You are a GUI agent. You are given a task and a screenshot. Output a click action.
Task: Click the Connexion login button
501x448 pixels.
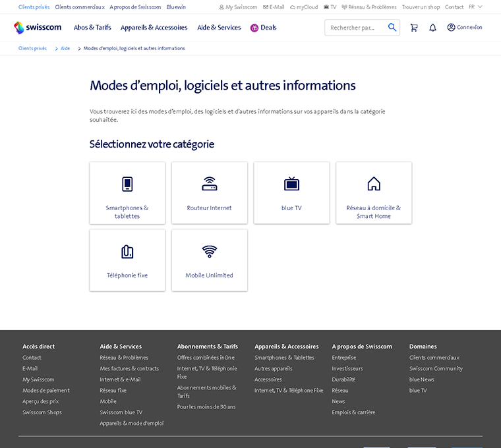click(x=465, y=28)
